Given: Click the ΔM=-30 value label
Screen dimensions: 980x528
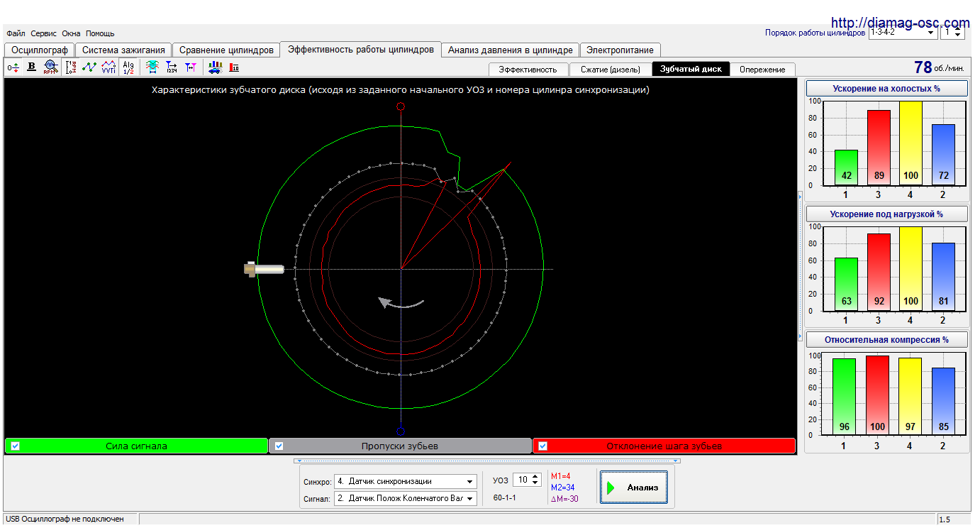Looking at the screenshot, I should pyautogui.click(x=564, y=499).
